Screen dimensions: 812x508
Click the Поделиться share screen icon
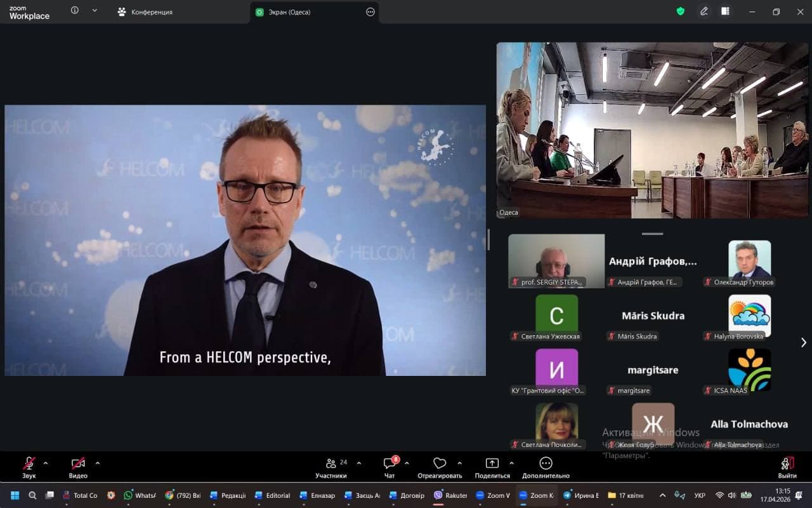(492, 464)
